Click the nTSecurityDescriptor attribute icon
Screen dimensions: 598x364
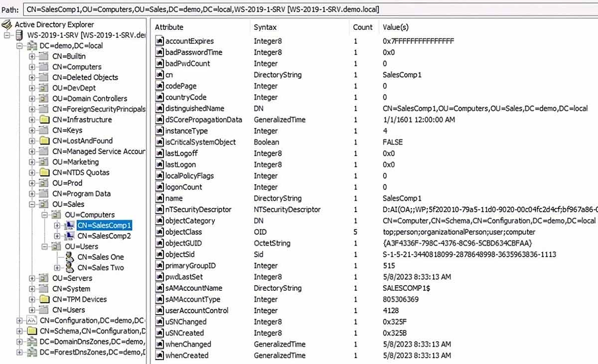(159, 210)
